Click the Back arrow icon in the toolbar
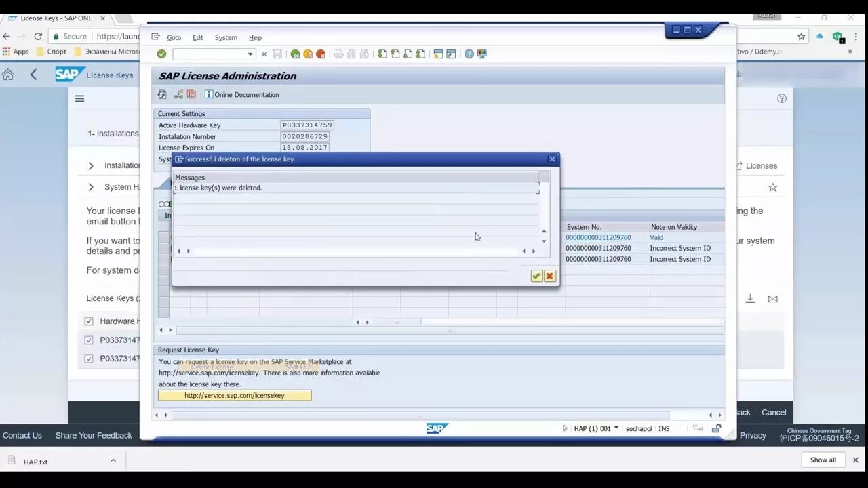 294,54
